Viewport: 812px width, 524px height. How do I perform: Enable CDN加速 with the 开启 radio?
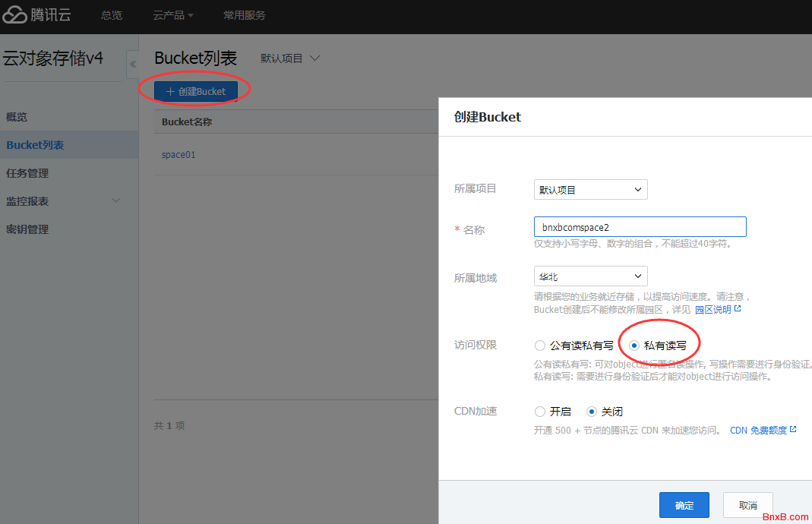click(540, 412)
